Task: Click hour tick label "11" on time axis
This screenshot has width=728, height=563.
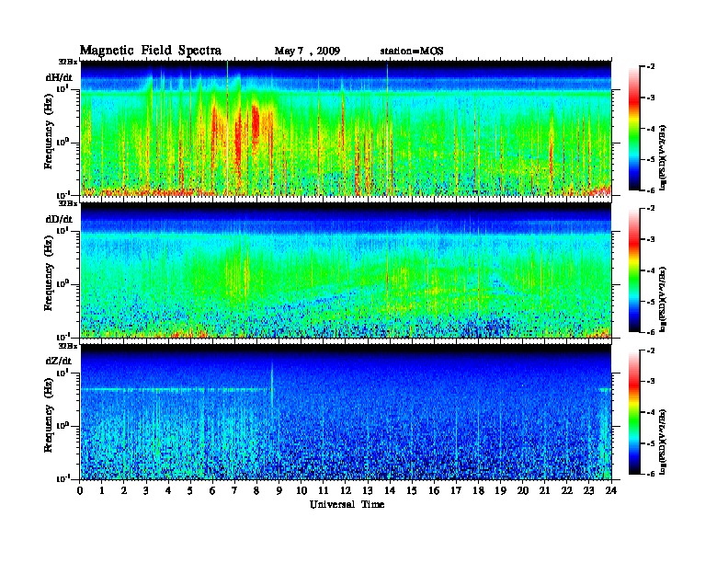Action: point(324,490)
